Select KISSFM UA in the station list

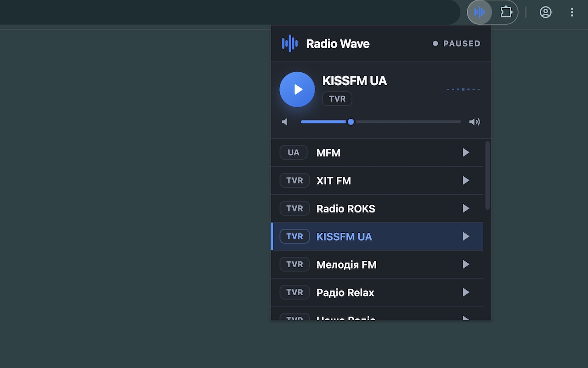coord(344,236)
